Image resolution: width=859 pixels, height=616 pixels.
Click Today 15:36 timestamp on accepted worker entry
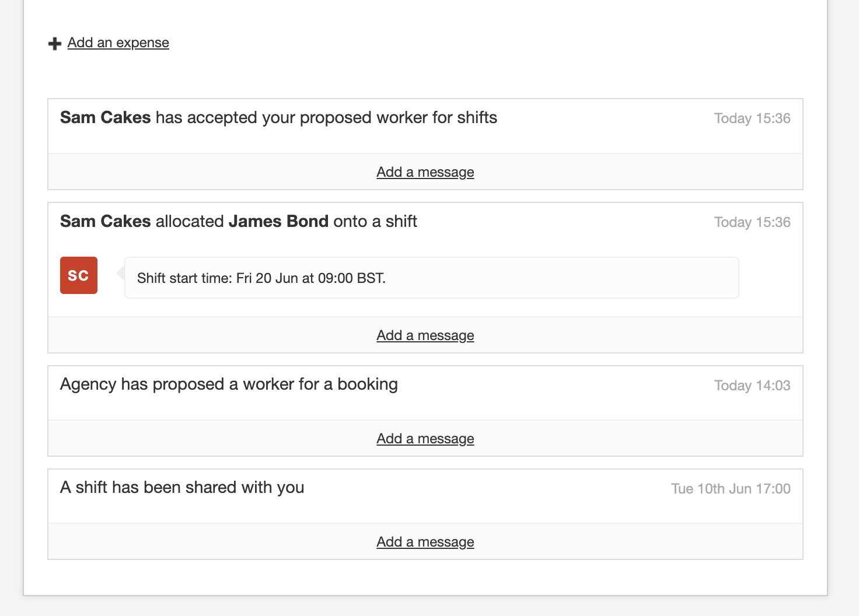(x=752, y=118)
